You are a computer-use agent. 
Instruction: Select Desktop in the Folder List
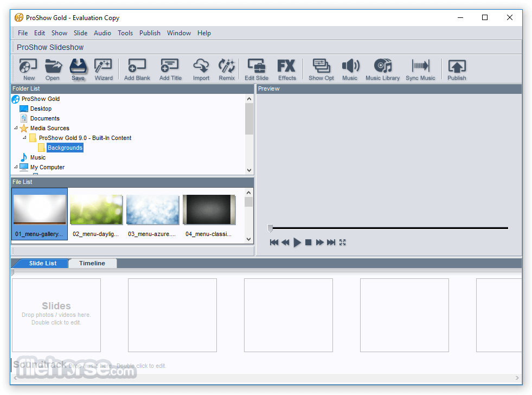pos(41,109)
